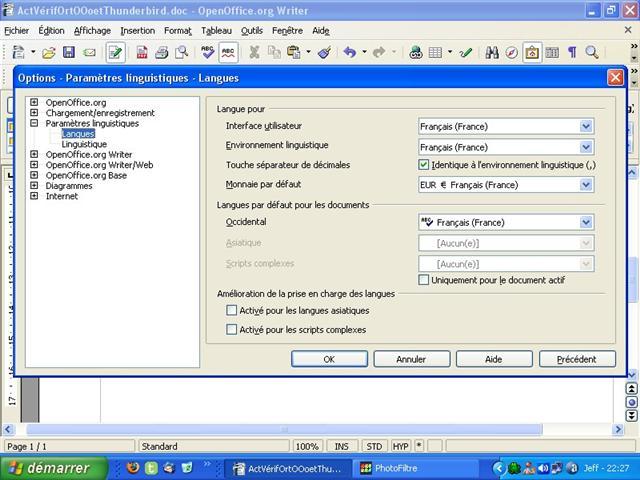Open Interface utilisateur language dropdown
640x480 pixels.
pos(586,126)
